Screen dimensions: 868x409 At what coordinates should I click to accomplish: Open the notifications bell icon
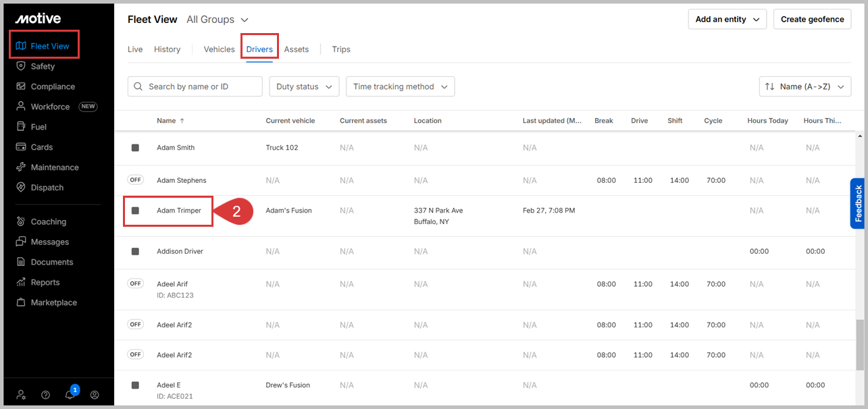pos(70,395)
